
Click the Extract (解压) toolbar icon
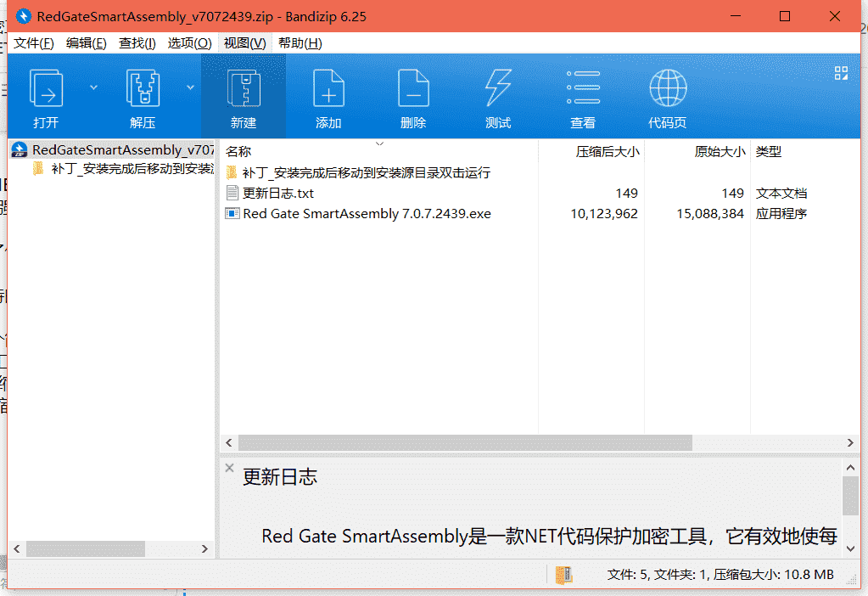tap(143, 88)
